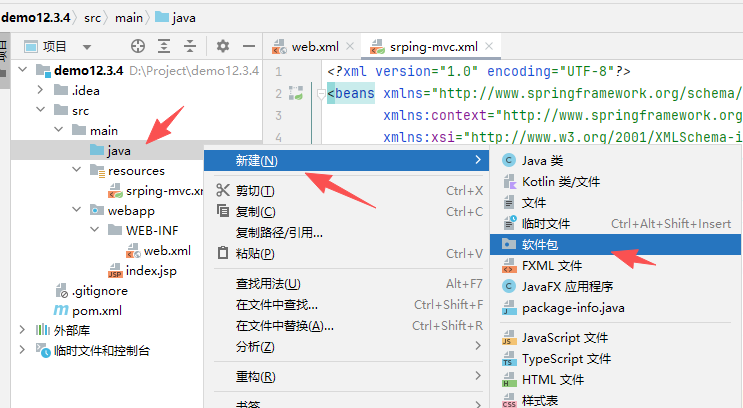This screenshot has height=408, width=743.
Task: Collapse the demo12.3.4 project root
Action: click(24, 70)
